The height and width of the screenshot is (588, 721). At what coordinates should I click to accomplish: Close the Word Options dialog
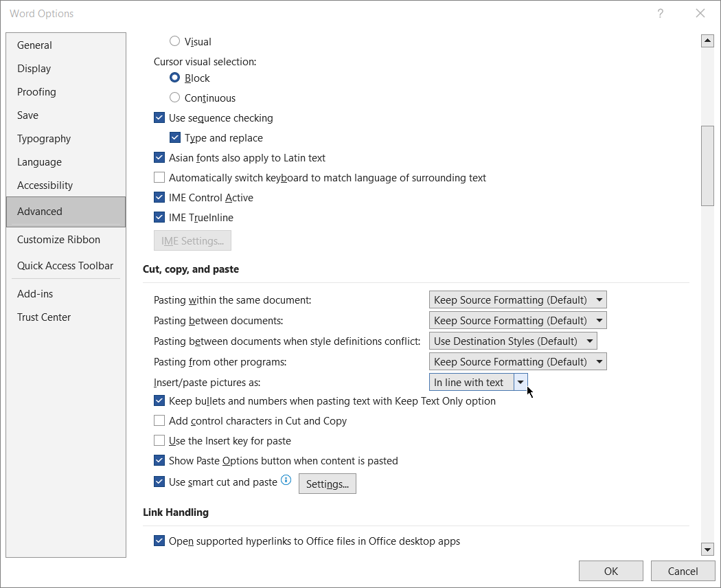click(700, 13)
